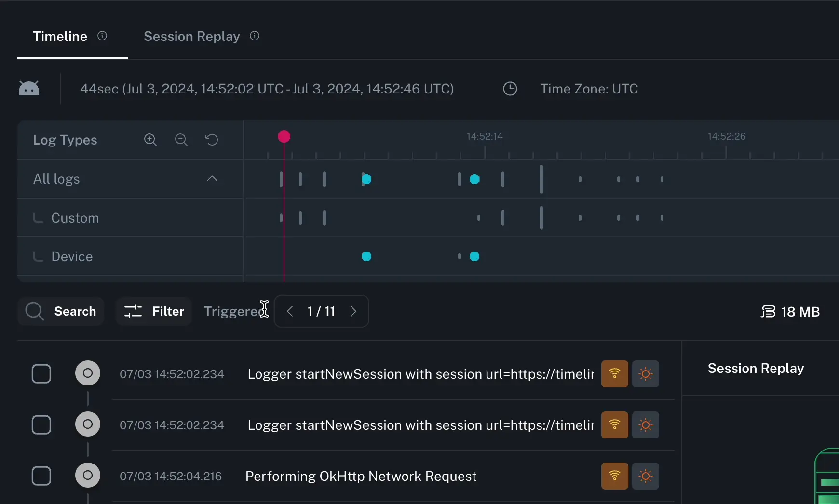This screenshot has width=839, height=504.
Task: Click the Search button
Action: tap(61, 311)
